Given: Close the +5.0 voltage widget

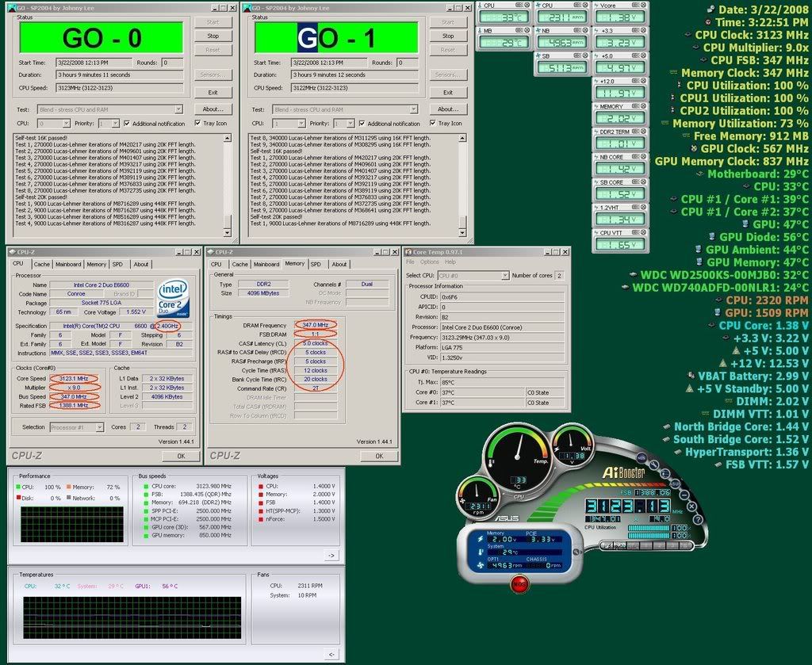Looking at the screenshot, I should pos(643,55).
